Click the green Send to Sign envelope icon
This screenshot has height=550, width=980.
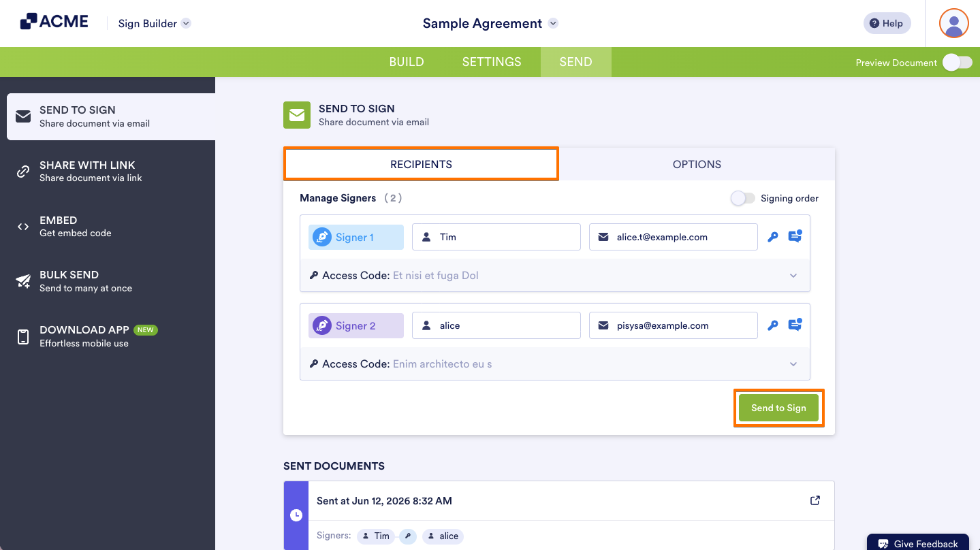pos(297,115)
